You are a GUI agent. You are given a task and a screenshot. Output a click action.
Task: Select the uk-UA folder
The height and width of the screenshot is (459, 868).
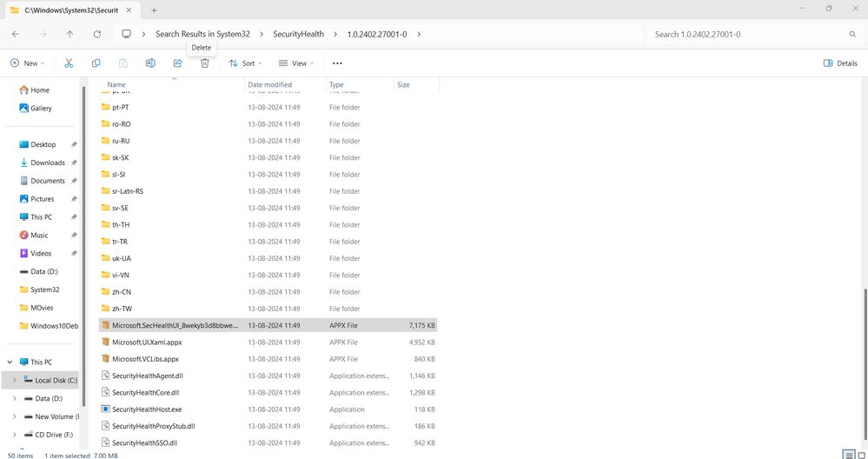268,258
